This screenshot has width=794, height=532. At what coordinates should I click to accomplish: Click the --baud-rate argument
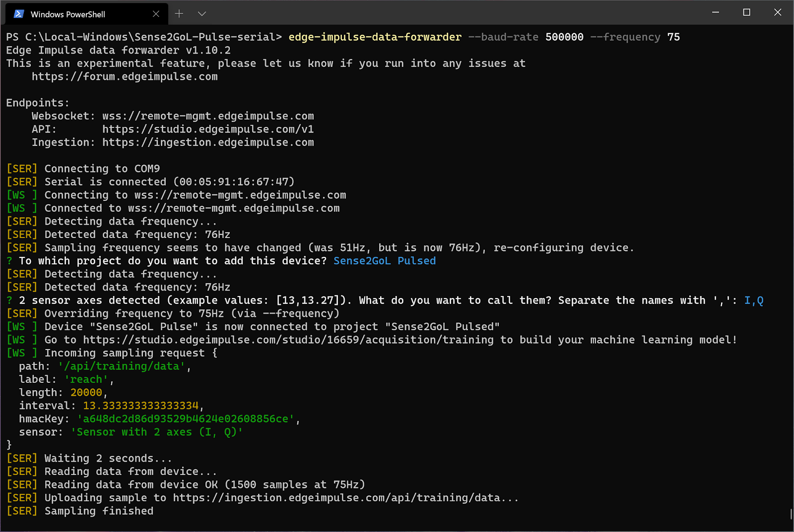coord(503,37)
